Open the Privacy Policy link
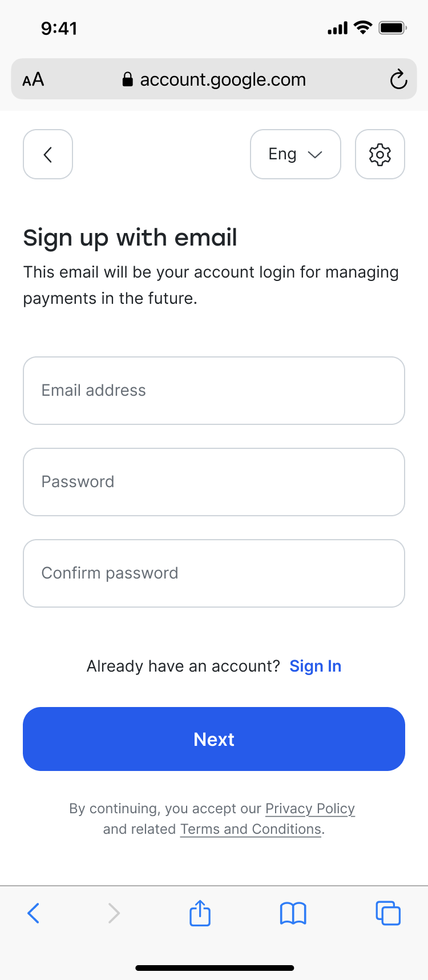Viewport: 428px width, 980px height. click(310, 809)
